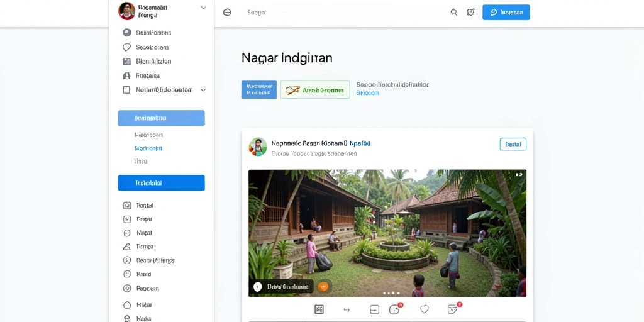The image size is (644, 322).
Task: Click the person icon beside Naka
Action: [x=127, y=318]
